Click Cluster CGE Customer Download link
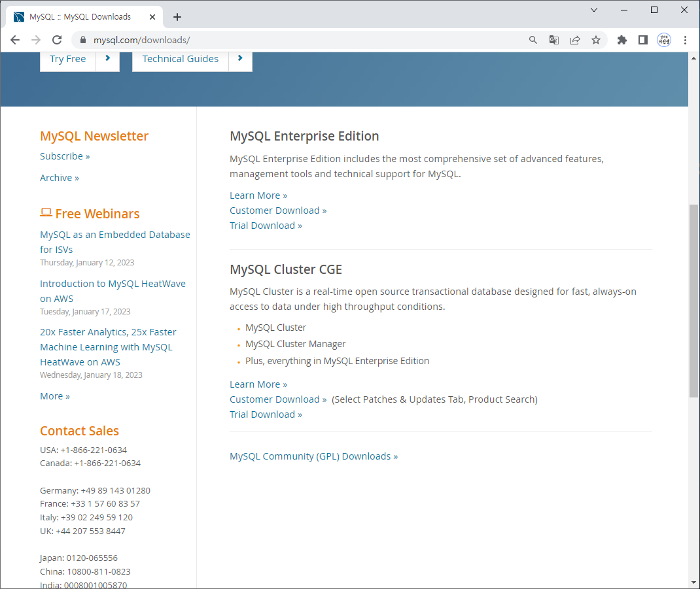 pyautogui.click(x=278, y=399)
